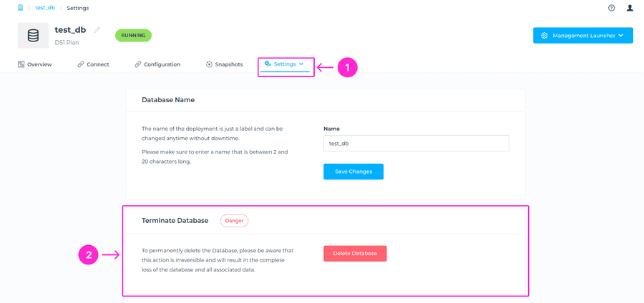This screenshot has height=303, width=644.
Task: Click the pencil icon to rename test_db
Action: pos(97,30)
